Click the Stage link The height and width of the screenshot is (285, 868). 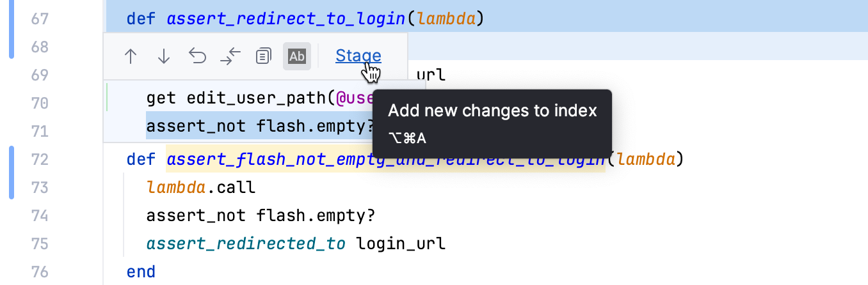pyautogui.click(x=358, y=56)
